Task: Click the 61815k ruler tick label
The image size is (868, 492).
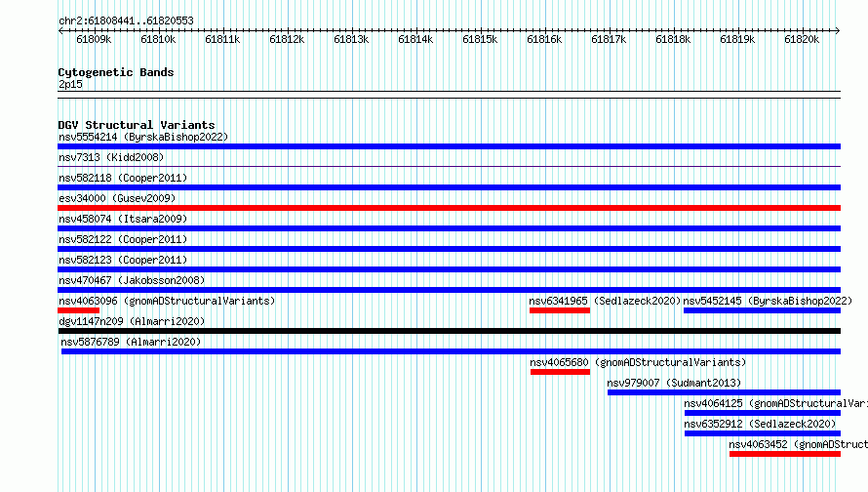Action: click(480, 39)
